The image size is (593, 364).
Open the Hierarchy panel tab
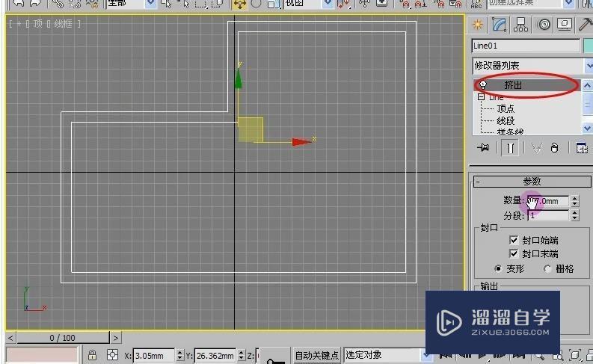520,25
